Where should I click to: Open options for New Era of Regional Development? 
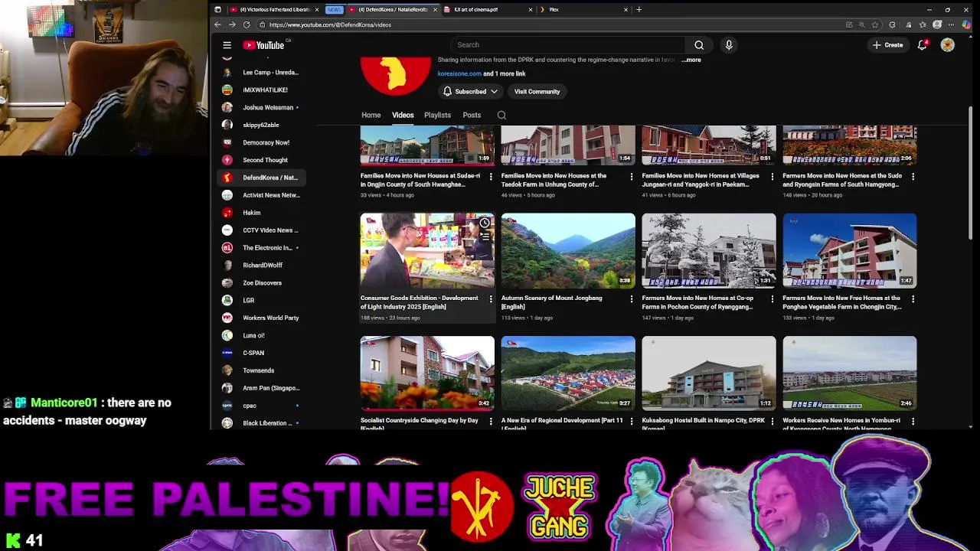[632, 421]
